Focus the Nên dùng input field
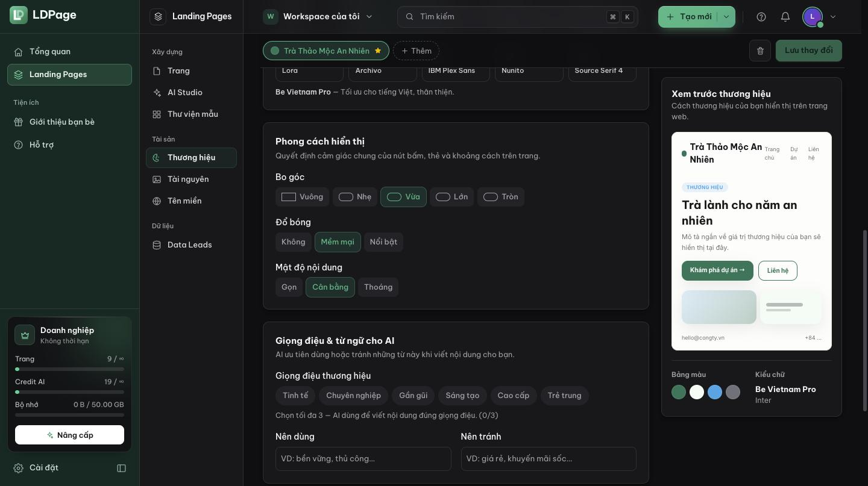The height and width of the screenshot is (486, 868). pos(363,459)
